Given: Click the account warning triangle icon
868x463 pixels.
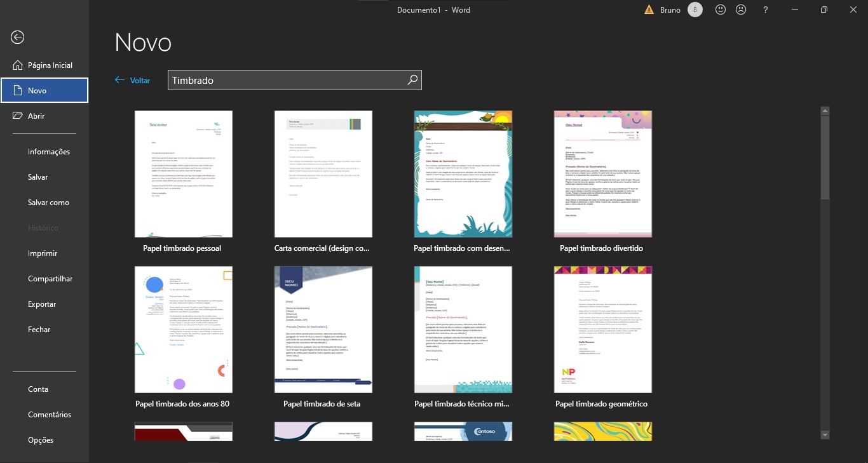Looking at the screenshot, I should pos(649,10).
